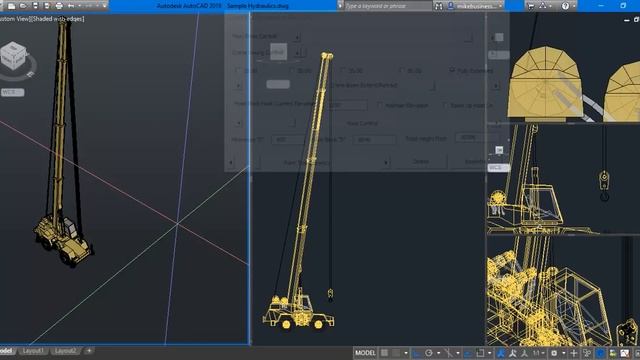
Task: Click the isolate objects icon in status bar
Action: [x=587, y=353]
